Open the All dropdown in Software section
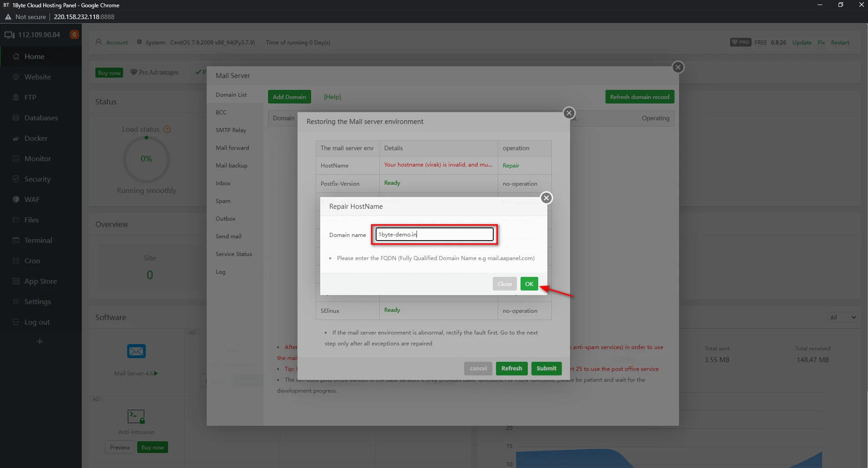This screenshot has height=468, width=868. pyautogui.click(x=843, y=317)
